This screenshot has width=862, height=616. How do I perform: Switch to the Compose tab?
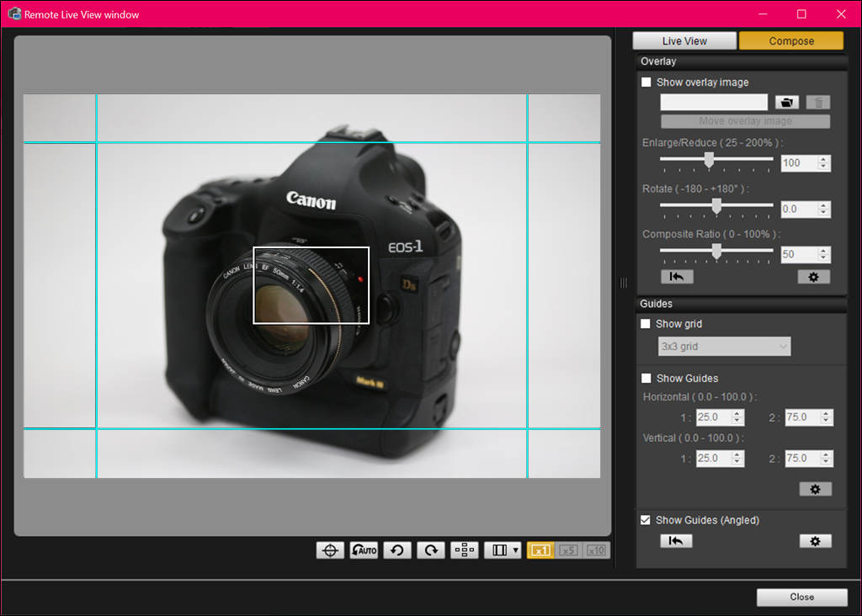[x=791, y=40]
